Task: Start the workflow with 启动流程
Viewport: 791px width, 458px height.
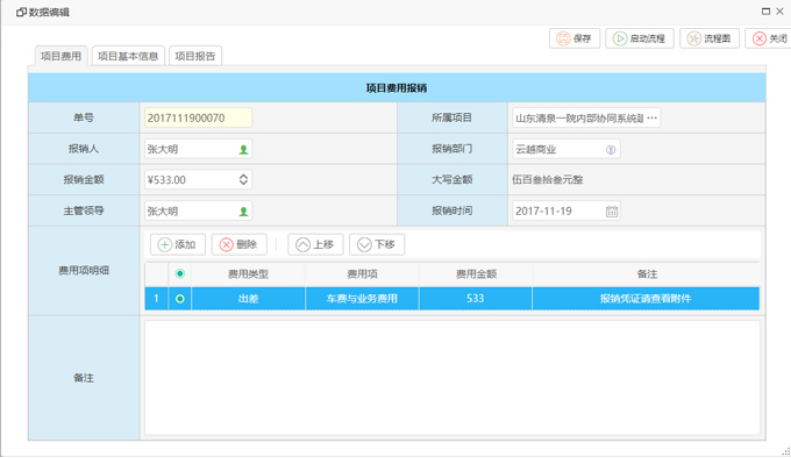Action: pyautogui.click(x=639, y=38)
